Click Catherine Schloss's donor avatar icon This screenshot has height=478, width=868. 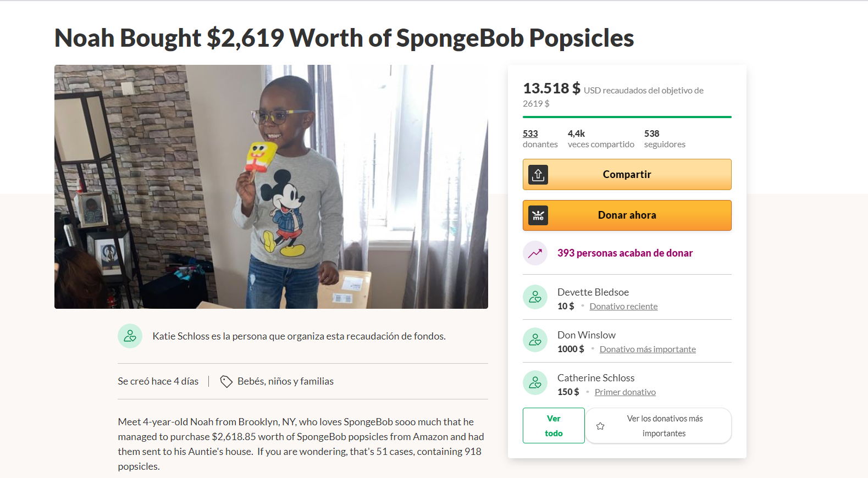[535, 383]
